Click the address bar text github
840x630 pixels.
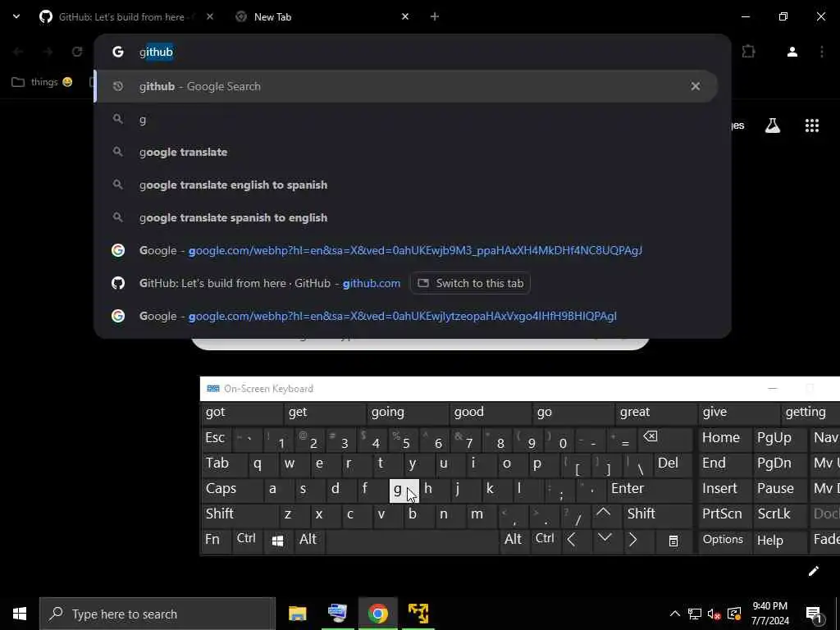pos(156,52)
